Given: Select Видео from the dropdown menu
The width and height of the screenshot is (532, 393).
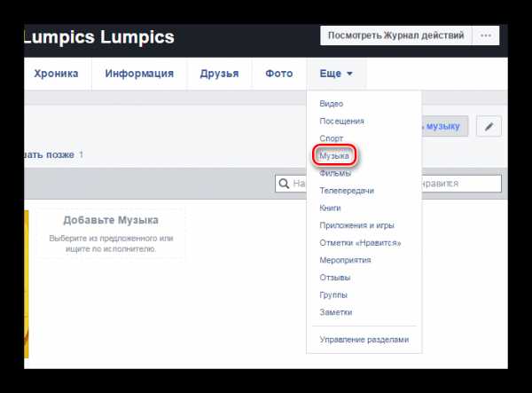Looking at the screenshot, I should point(331,104).
